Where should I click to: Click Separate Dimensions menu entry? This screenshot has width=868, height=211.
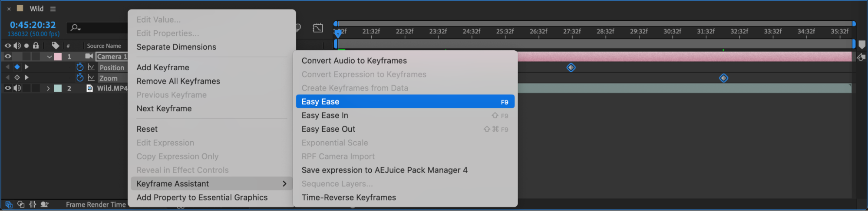[x=176, y=47]
